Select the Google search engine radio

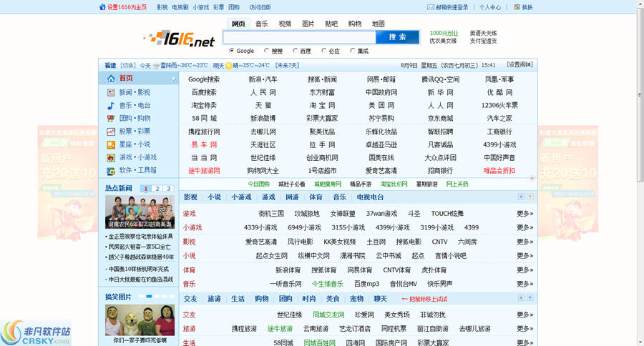(x=232, y=51)
